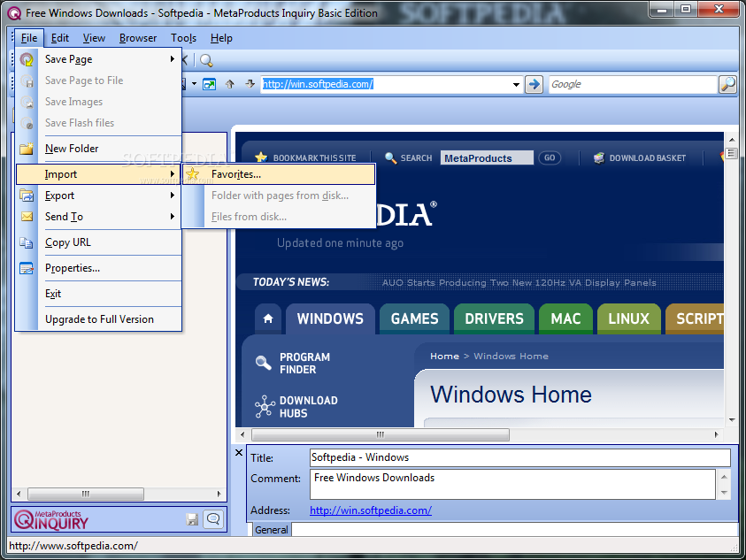Viewport: 746px width, 560px height.
Task: Expand the address bar URL dropdown
Action: [x=516, y=85]
